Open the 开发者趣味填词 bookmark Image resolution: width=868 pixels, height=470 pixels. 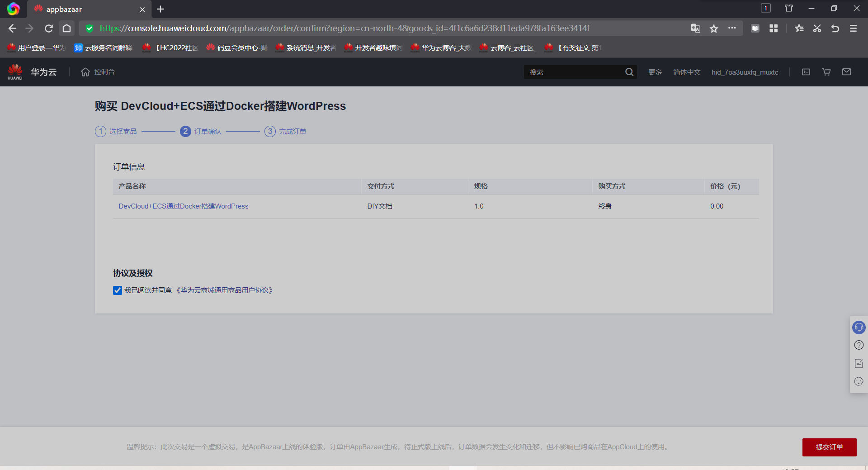tap(373, 47)
